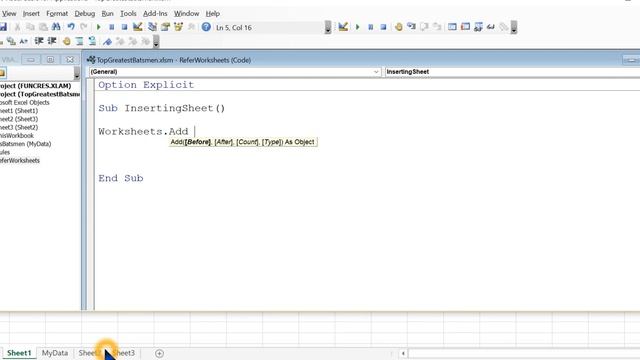Toggle Design Mode in the Standard toolbar

(x=138, y=27)
